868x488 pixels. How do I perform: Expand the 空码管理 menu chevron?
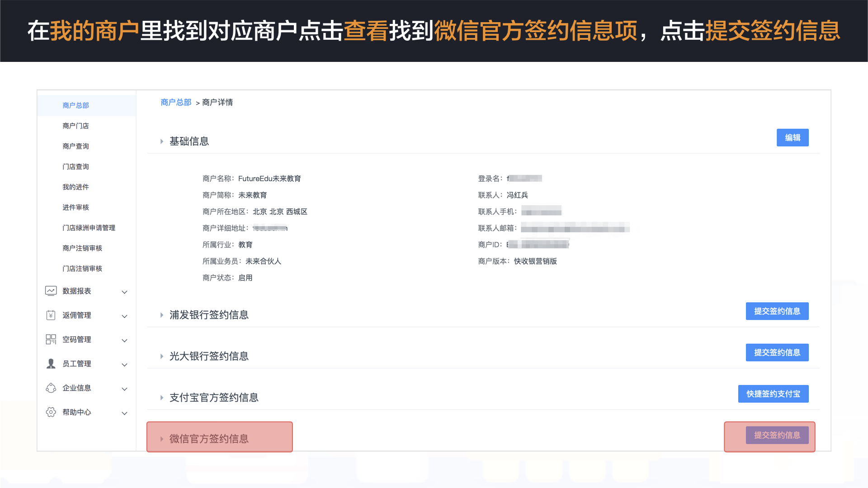click(x=124, y=340)
